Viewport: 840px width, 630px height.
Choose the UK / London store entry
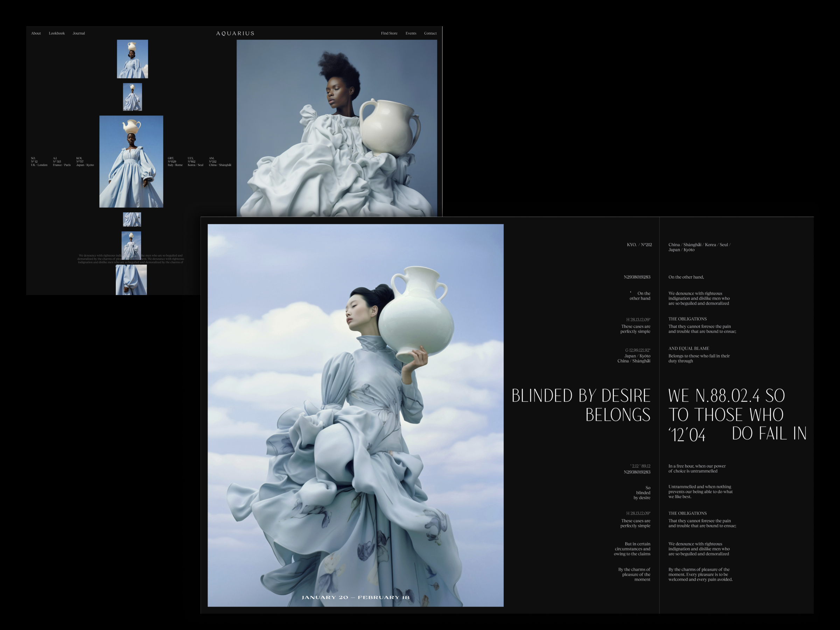click(39, 162)
